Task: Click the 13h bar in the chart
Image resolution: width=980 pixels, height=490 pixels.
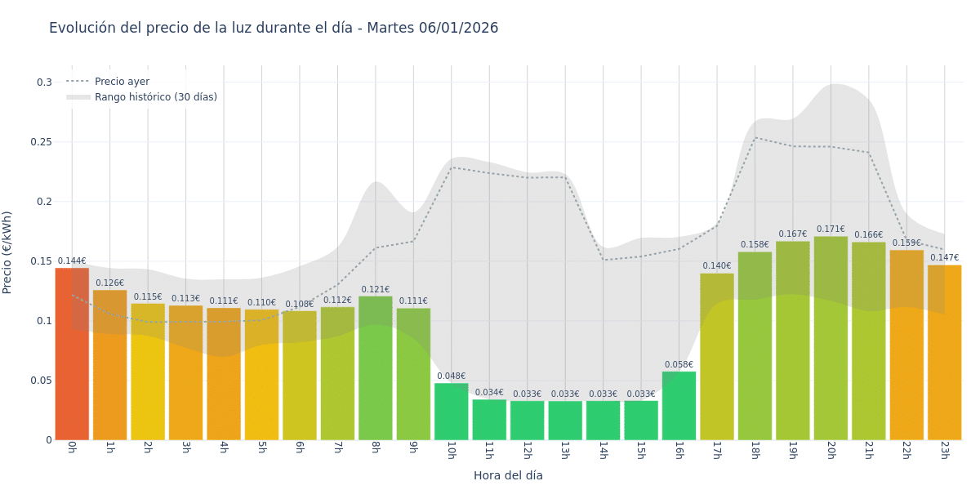Action: point(565,421)
